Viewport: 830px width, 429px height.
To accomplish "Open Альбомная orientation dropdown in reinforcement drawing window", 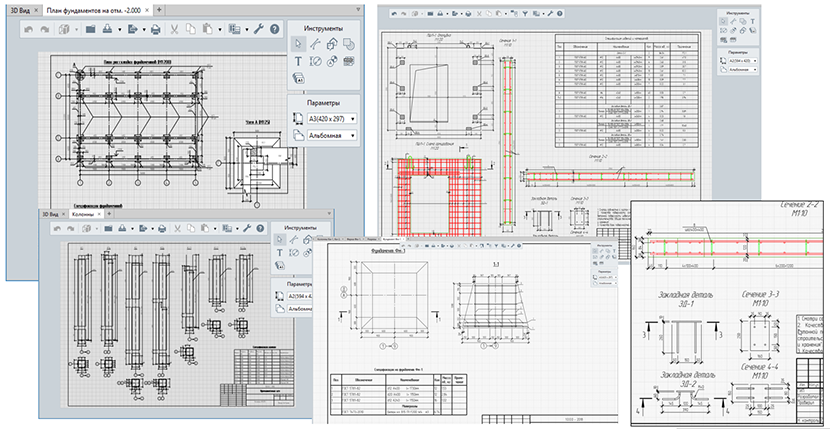I will (x=743, y=69).
